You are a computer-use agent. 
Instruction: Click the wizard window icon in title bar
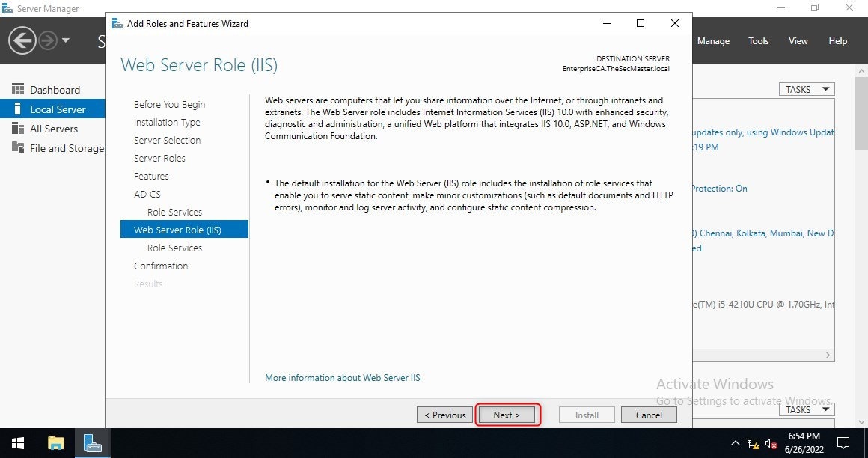tap(117, 23)
